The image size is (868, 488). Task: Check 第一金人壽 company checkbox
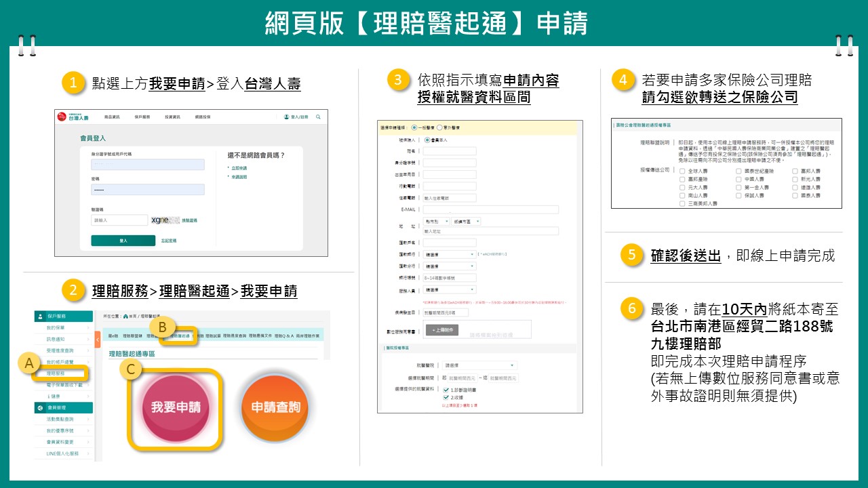click(738, 187)
